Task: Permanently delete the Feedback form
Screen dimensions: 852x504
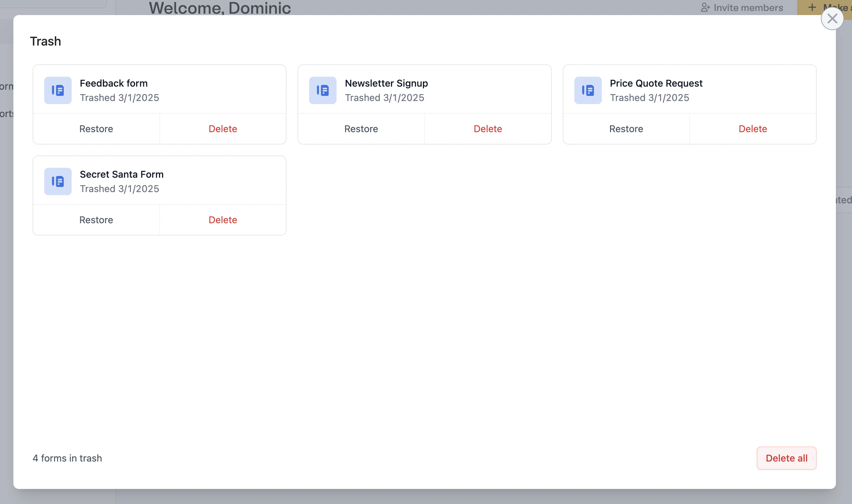Action: (x=223, y=129)
